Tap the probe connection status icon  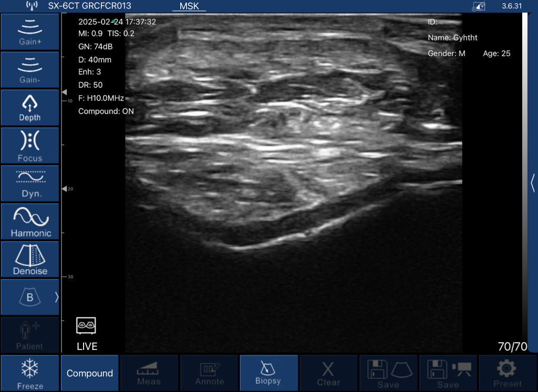point(479,6)
